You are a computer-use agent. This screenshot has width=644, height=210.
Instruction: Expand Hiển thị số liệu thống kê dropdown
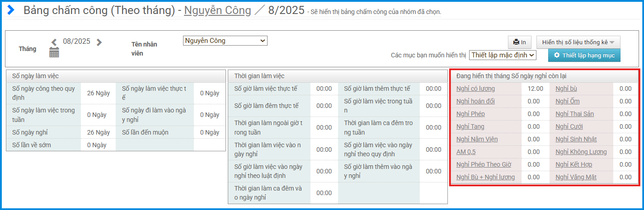(x=578, y=42)
